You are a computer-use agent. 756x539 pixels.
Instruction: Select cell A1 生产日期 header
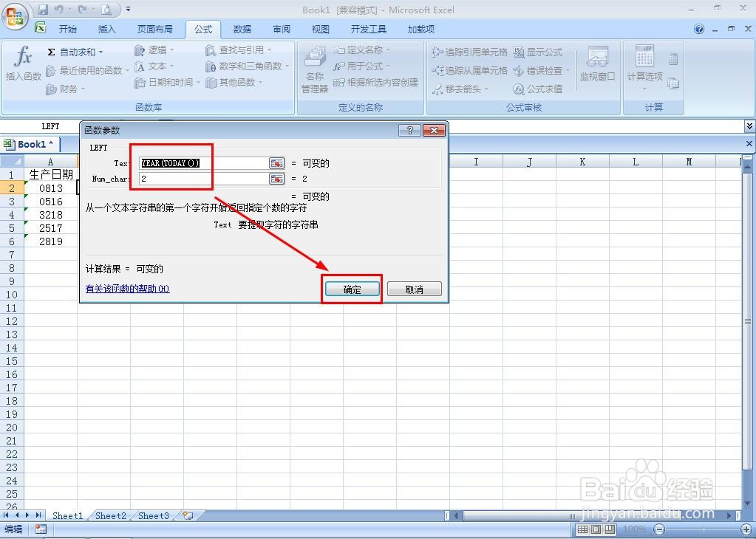(x=51, y=174)
